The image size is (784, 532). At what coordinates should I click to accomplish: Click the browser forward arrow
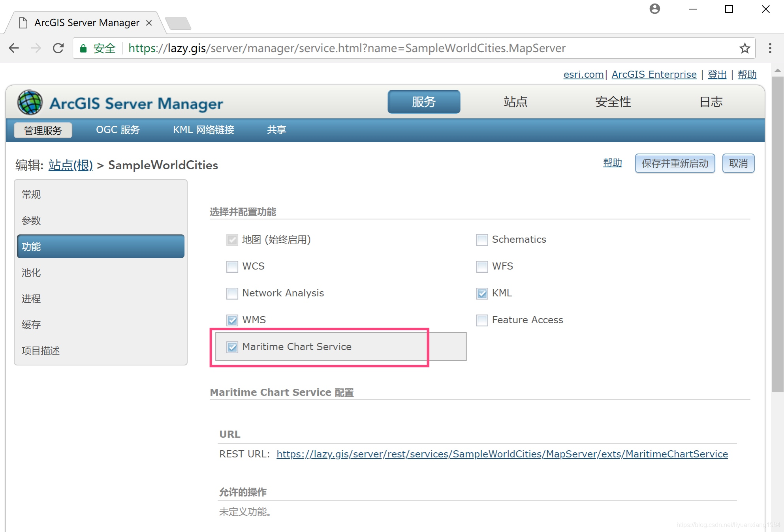[36, 48]
